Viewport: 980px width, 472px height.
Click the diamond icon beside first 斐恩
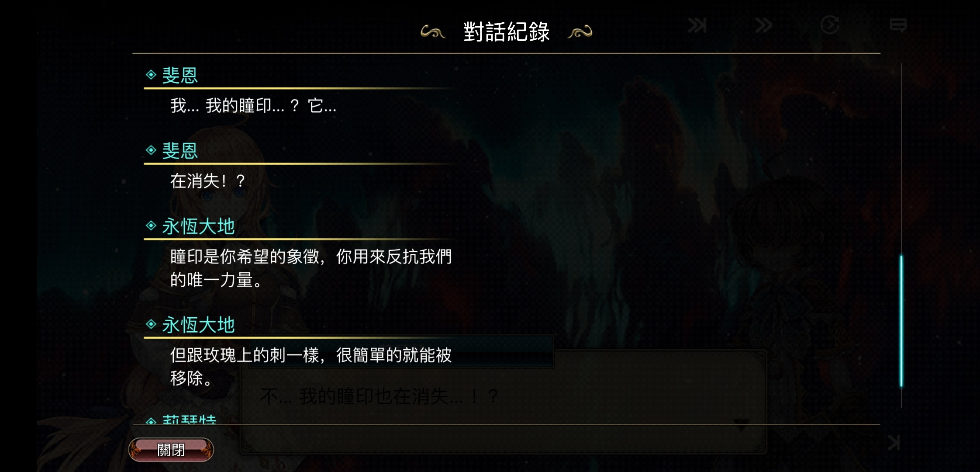click(x=151, y=75)
